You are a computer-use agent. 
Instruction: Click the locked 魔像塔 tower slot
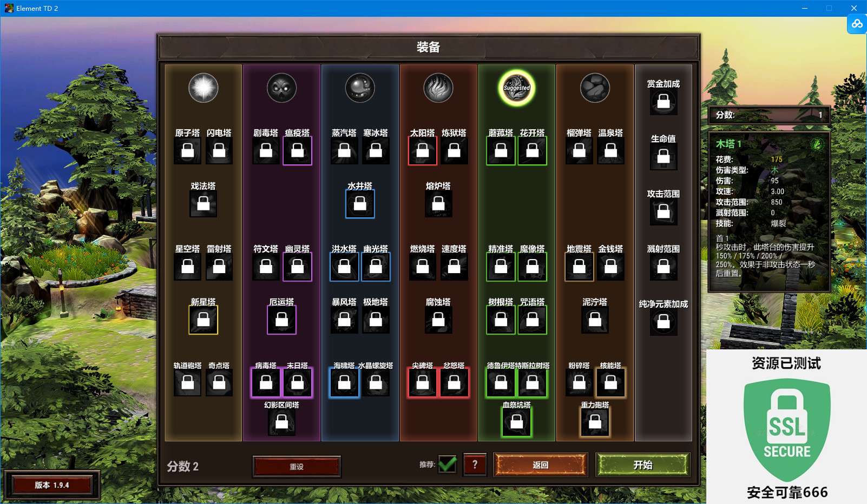coord(533,267)
